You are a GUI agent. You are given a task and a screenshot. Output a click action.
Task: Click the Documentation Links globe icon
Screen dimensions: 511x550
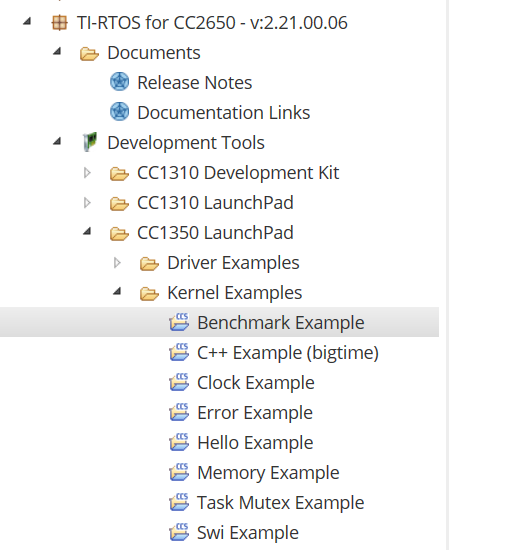click(120, 112)
